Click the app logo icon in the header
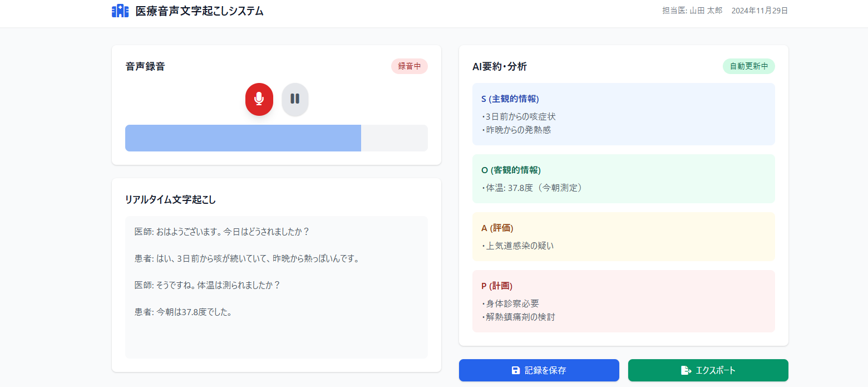 pos(120,11)
